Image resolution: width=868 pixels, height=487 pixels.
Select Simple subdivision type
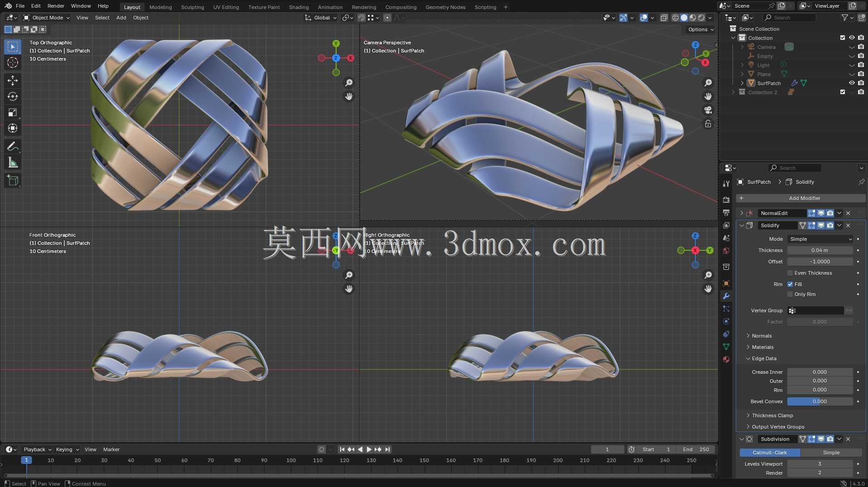pyautogui.click(x=831, y=453)
